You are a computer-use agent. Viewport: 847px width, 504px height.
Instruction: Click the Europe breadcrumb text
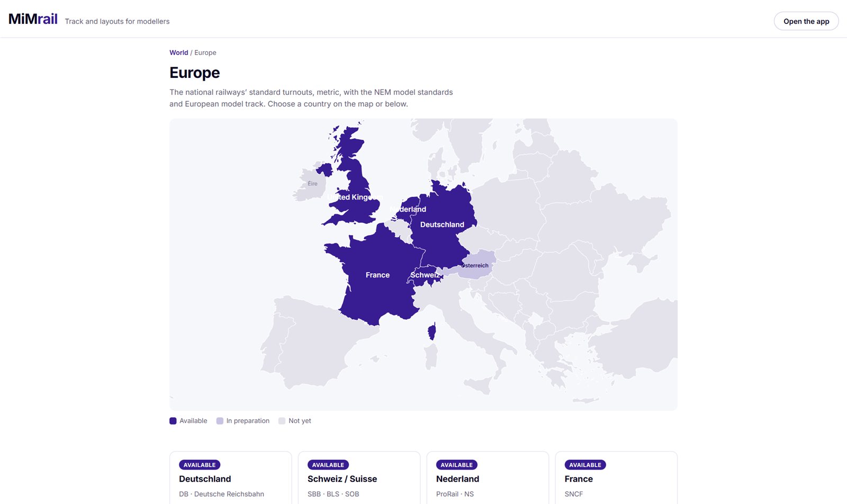click(x=205, y=52)
